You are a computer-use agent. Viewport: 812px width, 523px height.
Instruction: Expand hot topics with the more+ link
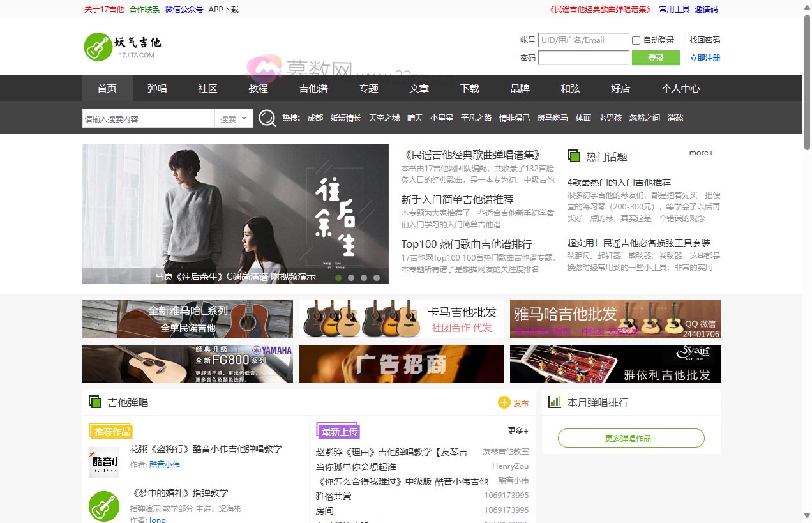click(x=700, y=153)
